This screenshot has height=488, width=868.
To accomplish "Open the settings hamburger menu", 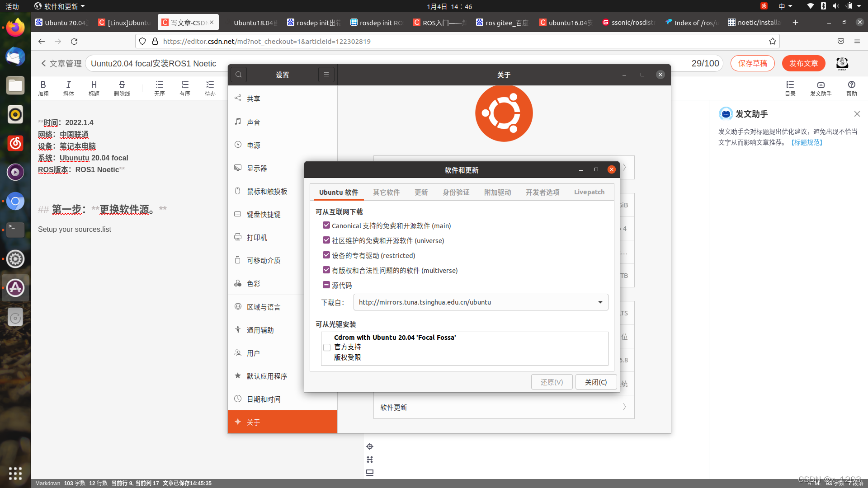I will pos(326,75).
